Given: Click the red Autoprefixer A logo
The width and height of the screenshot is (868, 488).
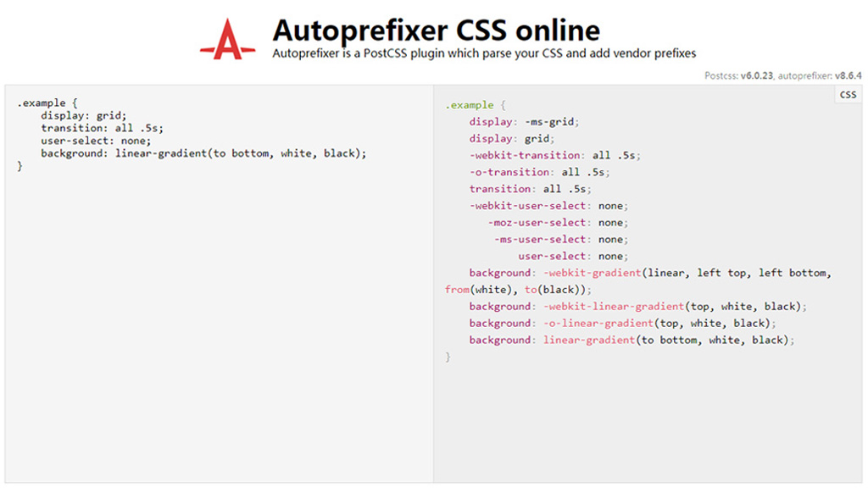Looking at the screenshot, I should click(227, 39).
